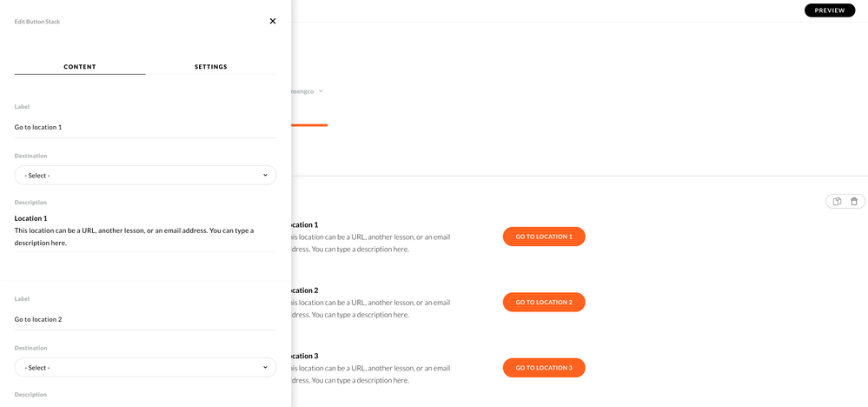Click the Location 3 description in lesson
Image resolution: width=868 pixels, height=407 pixels.
pyautogui.click(x=371, y=374)
